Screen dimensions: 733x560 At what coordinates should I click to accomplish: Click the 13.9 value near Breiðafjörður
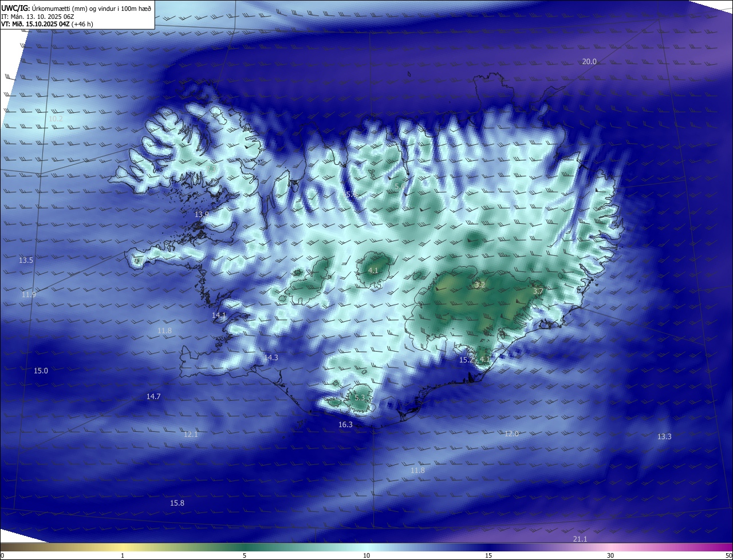pyautogui.click(x=202, y=215)
